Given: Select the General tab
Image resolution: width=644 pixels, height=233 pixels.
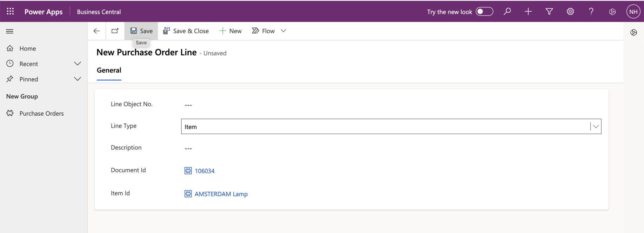Looking at the screenshot, I should [x=109, y=70].
